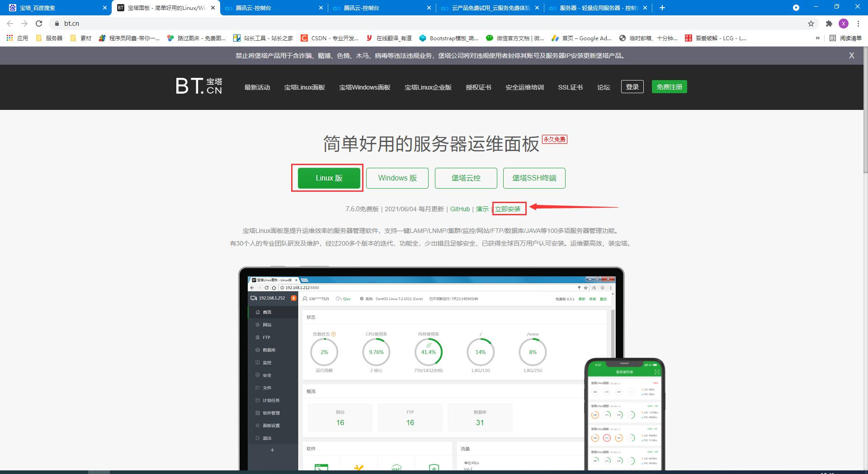Click the browser forward arrow
The width and height of the screenshot is (868, 474).
[x=24, y=24]
